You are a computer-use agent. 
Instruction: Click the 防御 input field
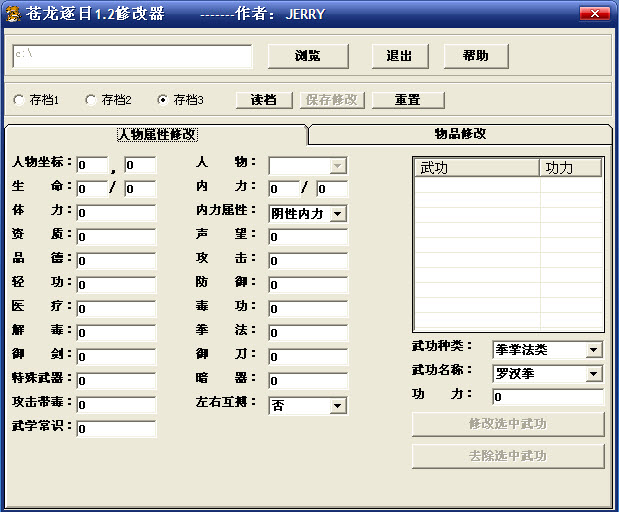tap(308, 285)
